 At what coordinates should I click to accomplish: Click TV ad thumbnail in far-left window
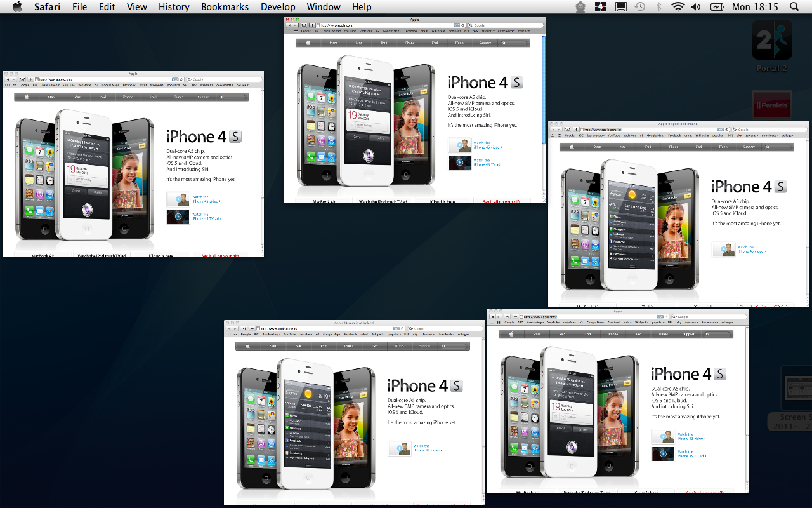(178, 217)
